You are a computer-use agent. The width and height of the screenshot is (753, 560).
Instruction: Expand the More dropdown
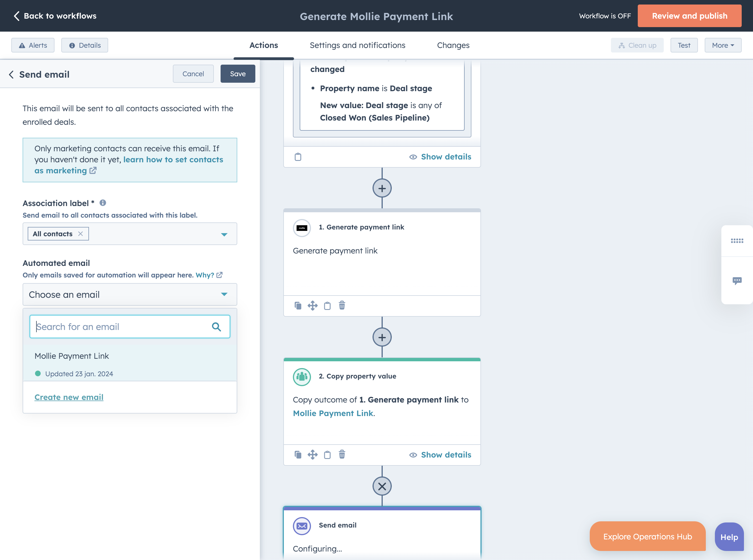point(723,45)
